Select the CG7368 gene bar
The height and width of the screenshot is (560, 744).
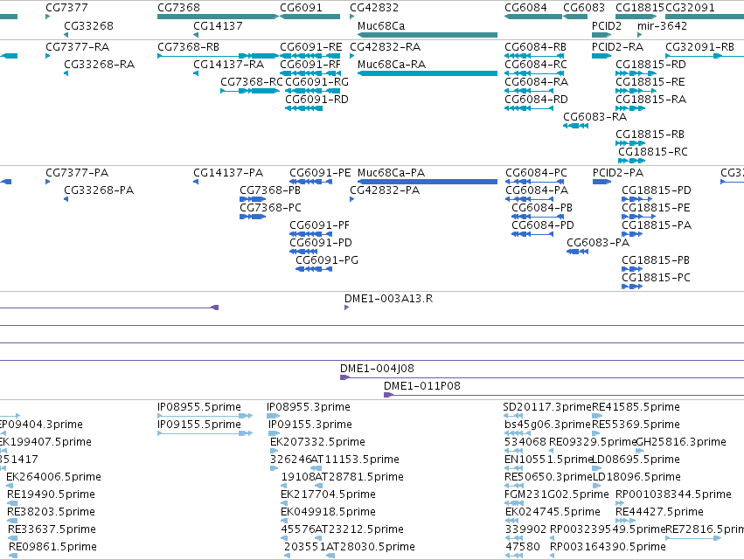pyautogui.click(x=218, y=17)
